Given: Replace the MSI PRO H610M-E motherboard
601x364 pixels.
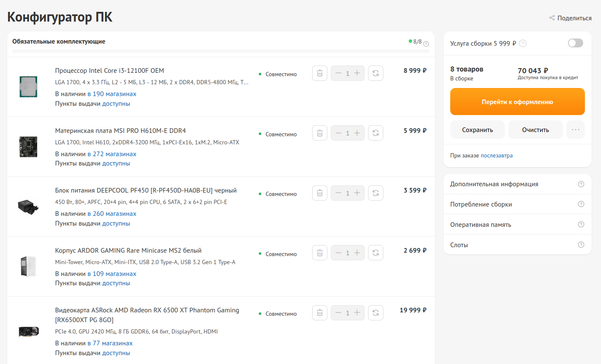Looking at the screenshot, I should coord(376,133).
